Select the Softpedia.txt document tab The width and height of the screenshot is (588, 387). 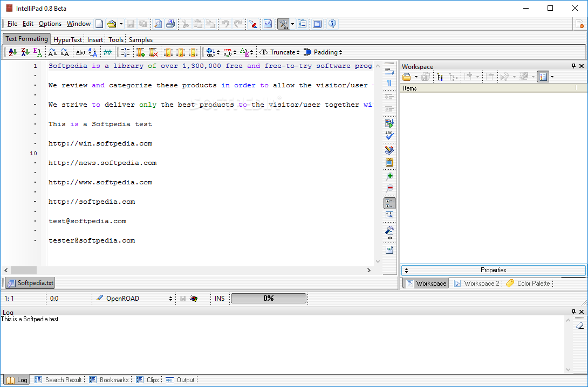30,283
